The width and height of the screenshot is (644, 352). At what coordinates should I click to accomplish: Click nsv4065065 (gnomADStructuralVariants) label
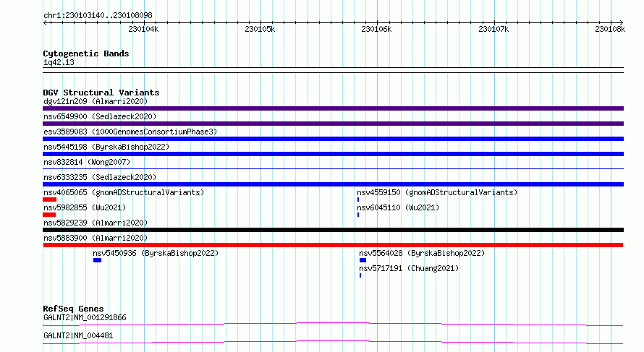coord(124,192)
